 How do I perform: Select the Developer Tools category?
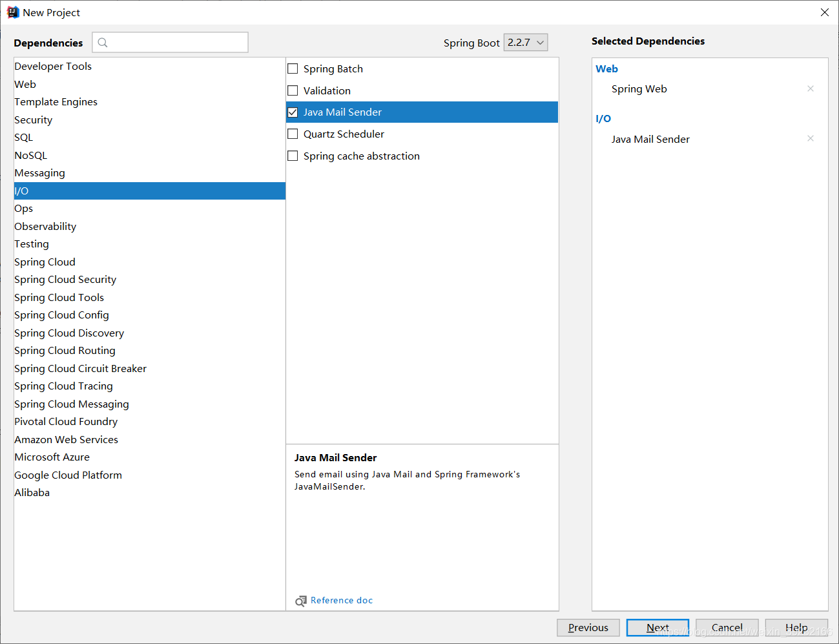pos(150,67)
